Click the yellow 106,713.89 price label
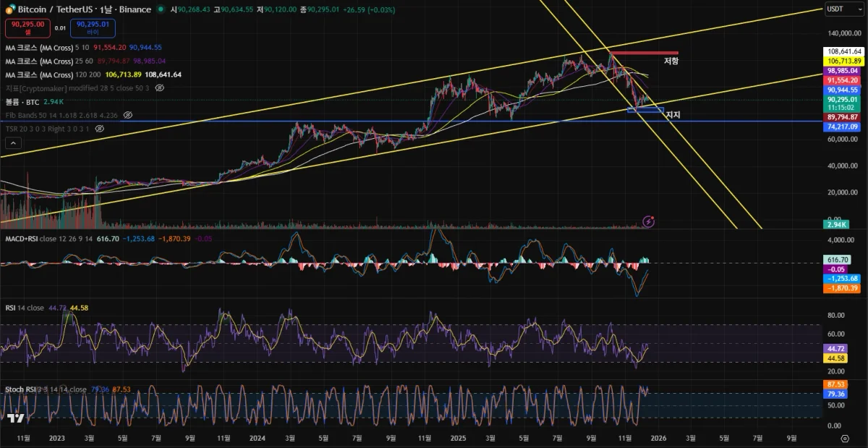Screen dimensions: 868x448 point(843,62)
